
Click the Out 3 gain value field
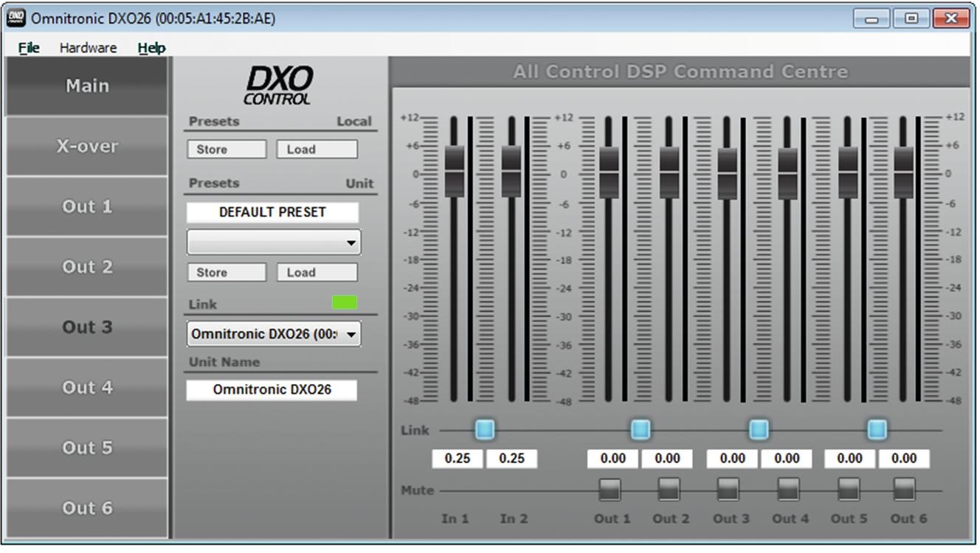732,459
